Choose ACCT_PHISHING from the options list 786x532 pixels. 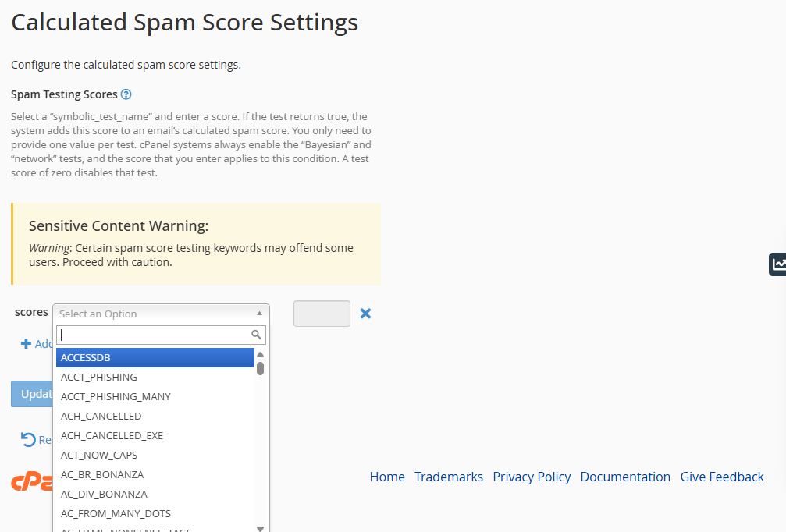point(99,377)
